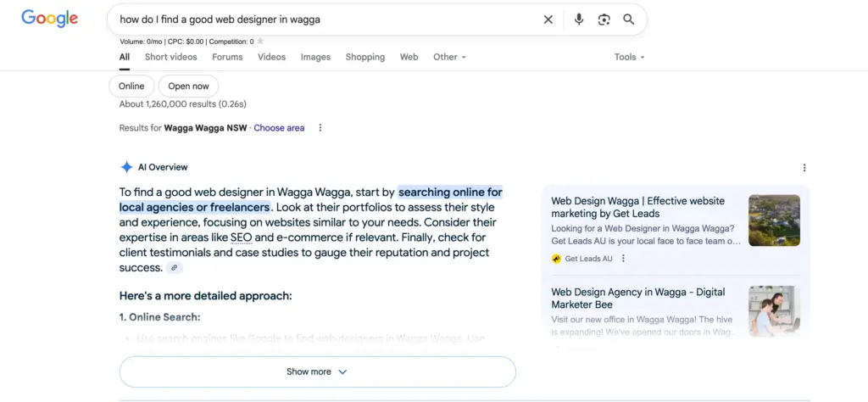868x402 pixels.
Task: Open AI Overview three-dot options menu
Action: coord(804,168)
